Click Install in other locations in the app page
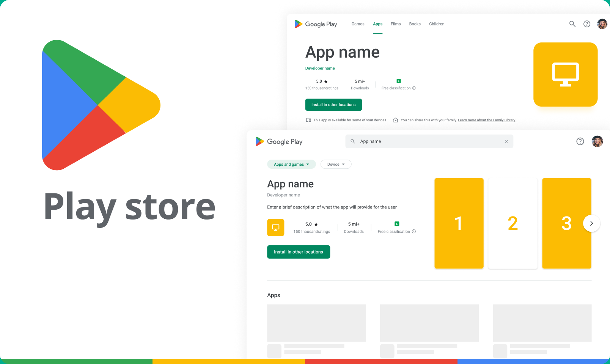610x364 pixels. 333,105
